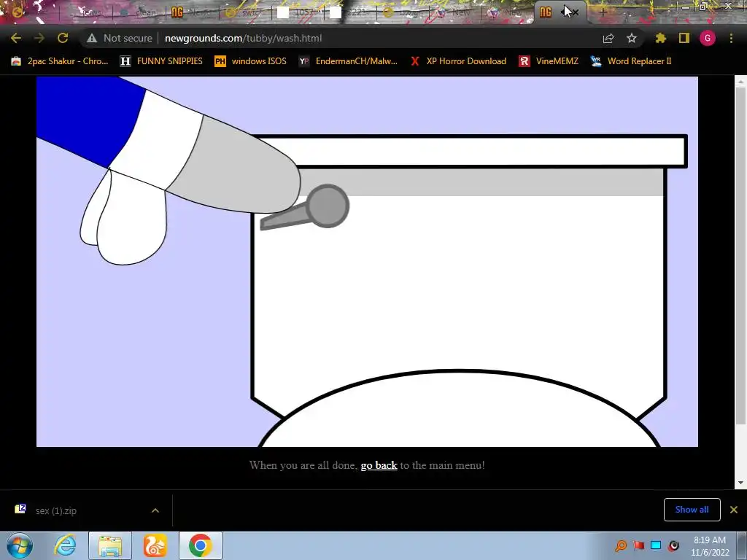The width and height of the screenshot is (747, 560).
Task: Launch Internet Explorer from taskbar
Action: 65,545
